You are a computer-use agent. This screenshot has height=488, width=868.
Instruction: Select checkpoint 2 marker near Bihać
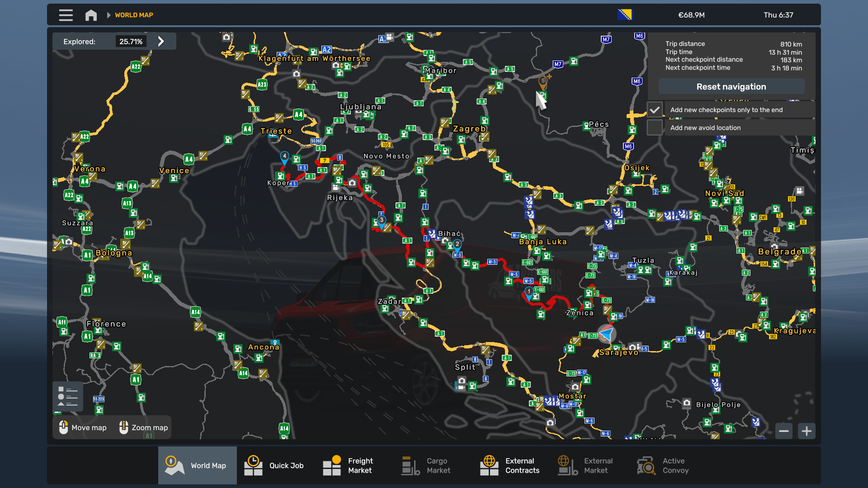point(458,246)
